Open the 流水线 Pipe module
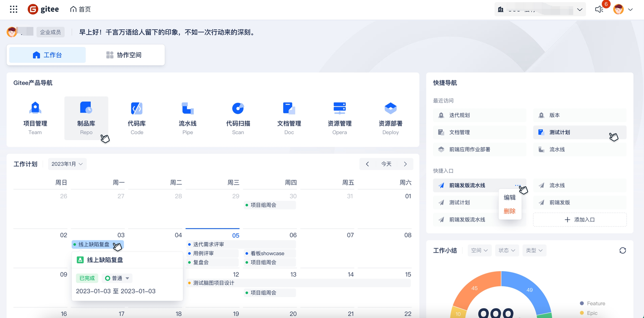Image resolution: width=644 pixels, height=318 pixels. coord(187,116)
